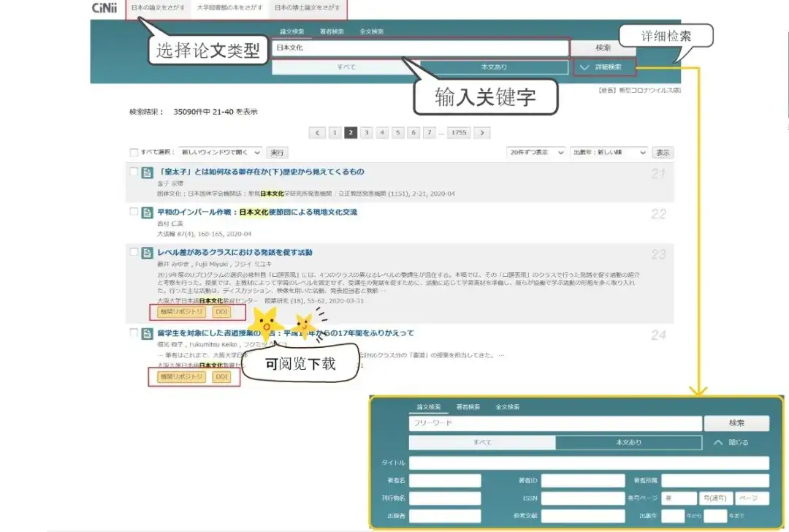Viewport: 789px width, 532px height.
Task: Click the 検索 search button
Action: [603, 48]
